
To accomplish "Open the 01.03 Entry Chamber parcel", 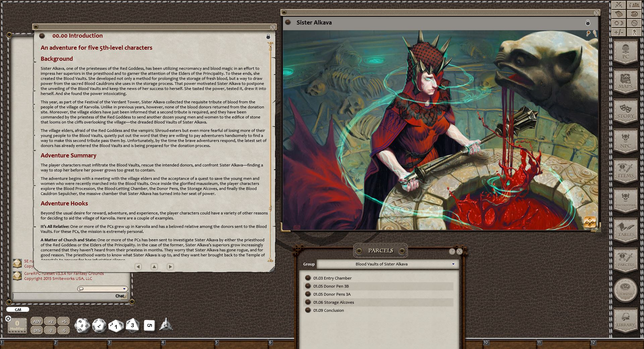I will (x=379, y=278).
